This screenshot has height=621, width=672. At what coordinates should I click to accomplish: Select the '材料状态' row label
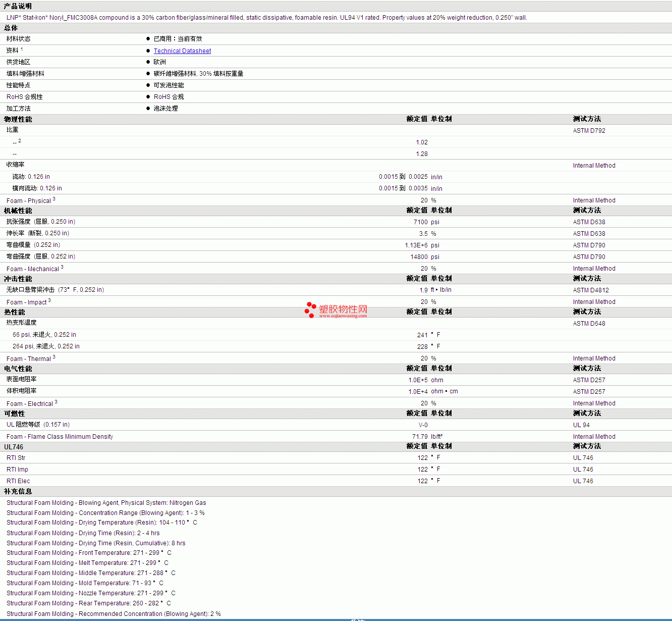[x=19, y=39]
